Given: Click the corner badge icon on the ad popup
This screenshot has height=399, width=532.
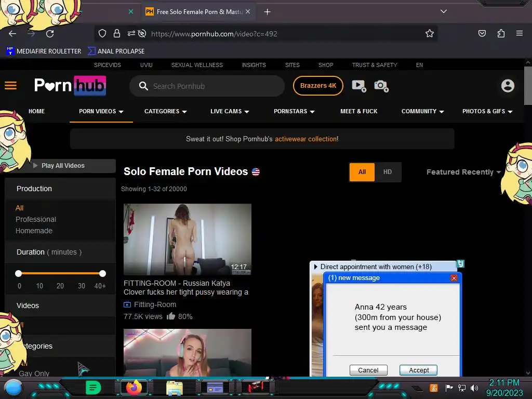Looking at the screenshot, I should click(460, 263).
